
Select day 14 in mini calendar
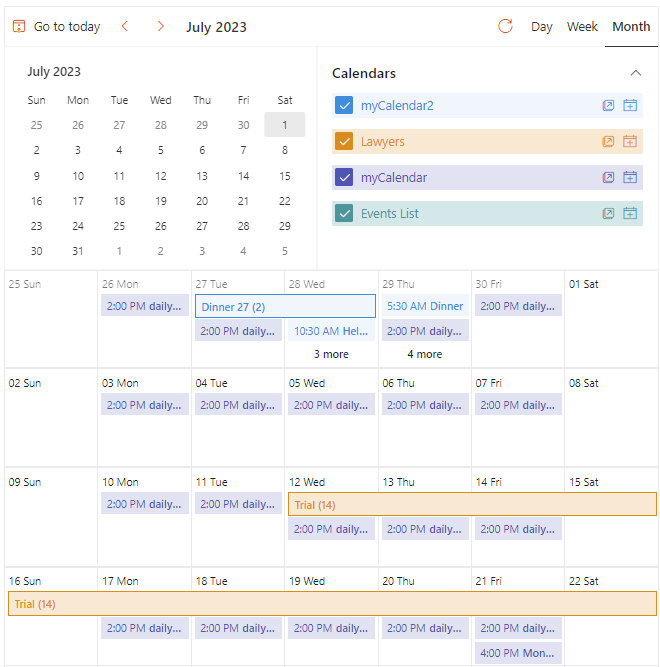click(243, 176)
